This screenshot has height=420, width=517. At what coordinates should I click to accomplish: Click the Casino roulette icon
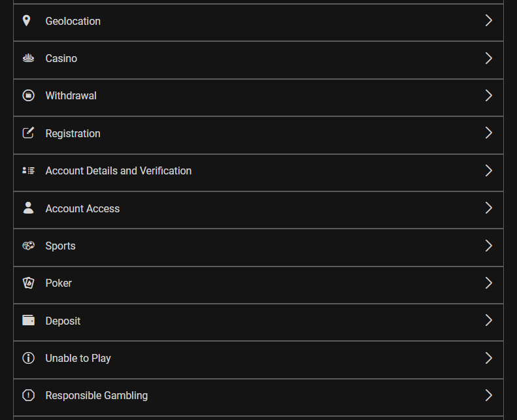click(x=28, y=58)
